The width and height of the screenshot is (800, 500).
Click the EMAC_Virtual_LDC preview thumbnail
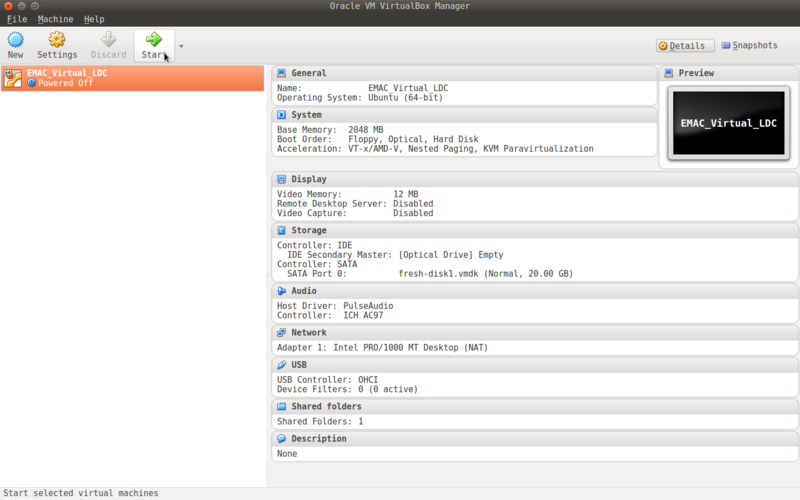(x=729, y=123)
